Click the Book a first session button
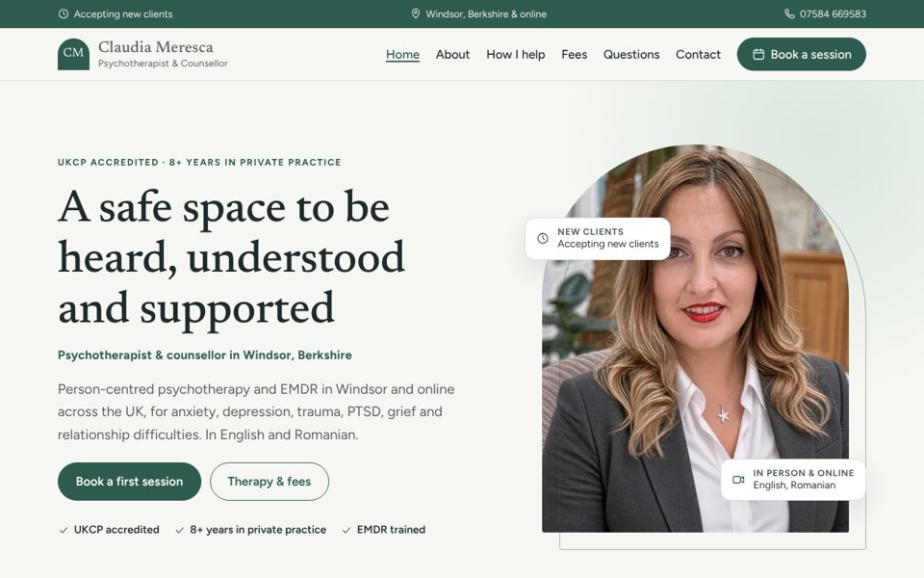Image resolution: width=924 pixels, height=578 pixels. coord(129,482)
